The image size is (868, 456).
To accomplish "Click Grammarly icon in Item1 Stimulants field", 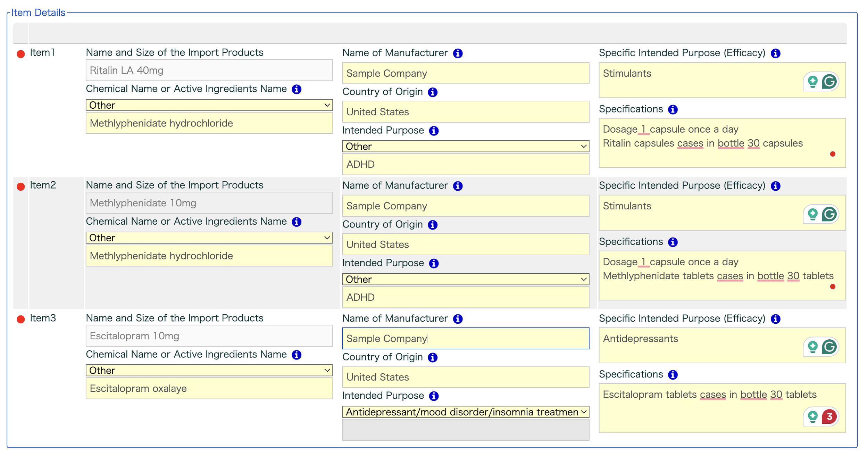I will coord(829,82).
